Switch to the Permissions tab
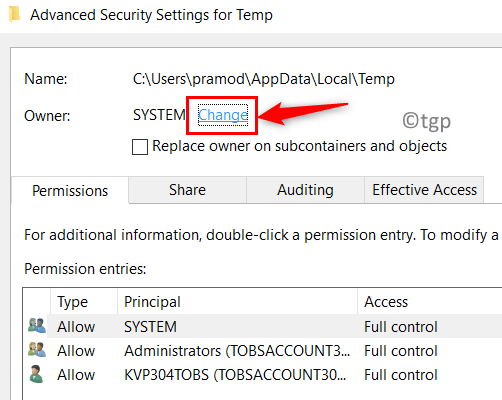This screenshot has width=502, height=400. click(x=70, y=191)
